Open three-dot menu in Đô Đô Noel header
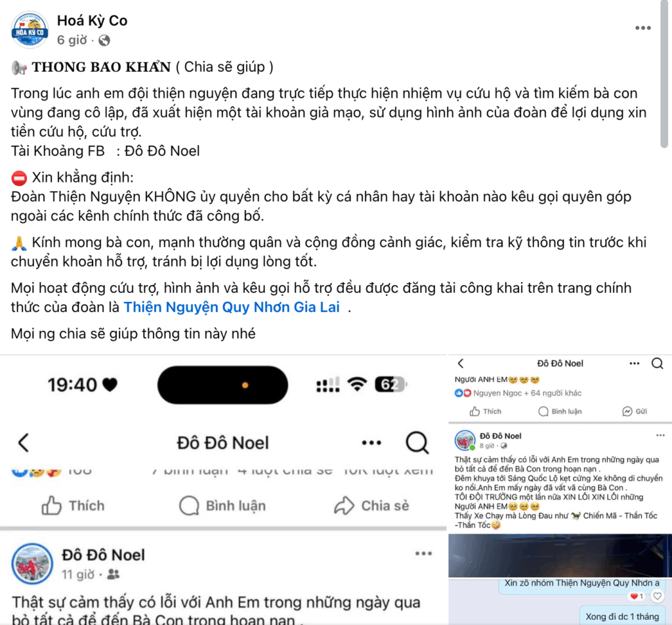 point(371,442)
